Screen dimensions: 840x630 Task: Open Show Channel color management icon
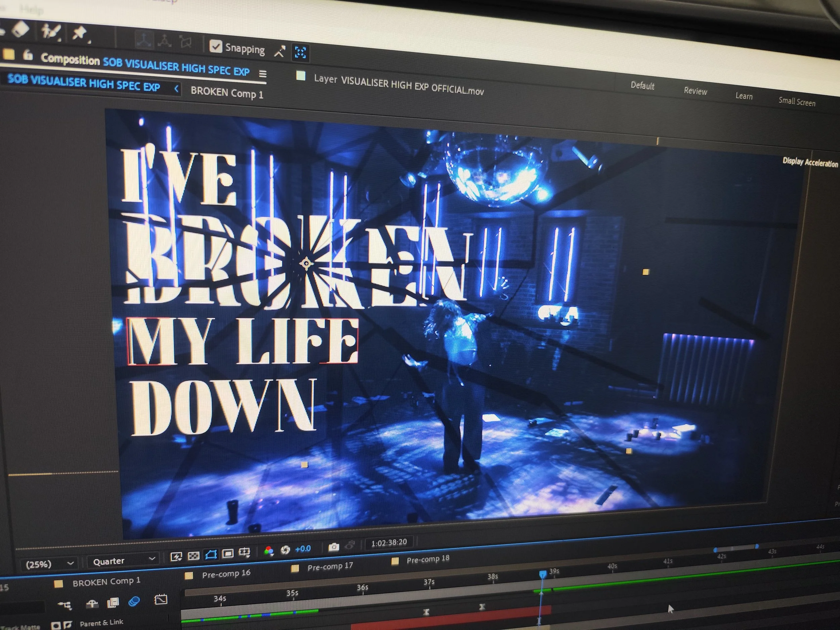pyautogui.click(x=269, y=551)
